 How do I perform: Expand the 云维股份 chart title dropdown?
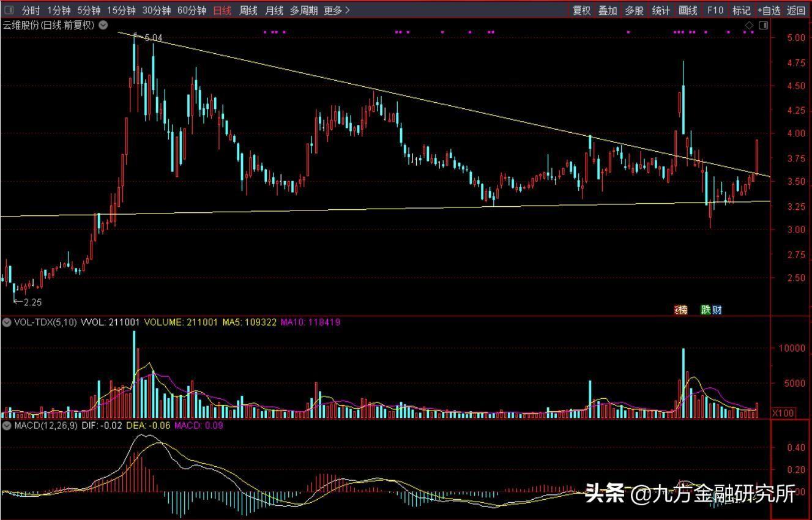click(103, 25)
